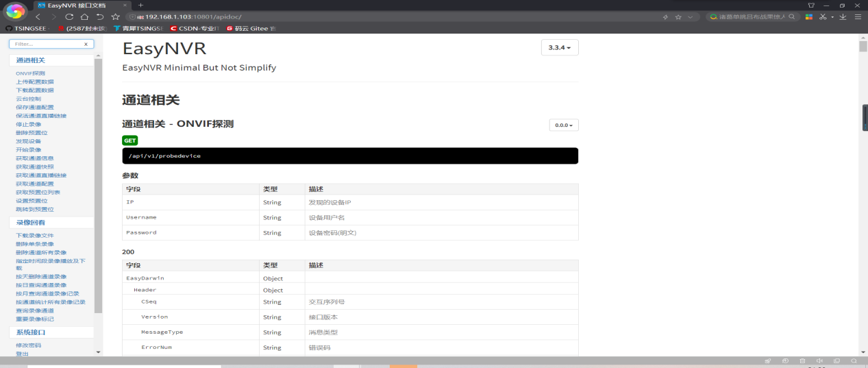868x368 pixels.
Task: Open the 青犀TSINGSEE bookmark
Action: coord(138,28)
